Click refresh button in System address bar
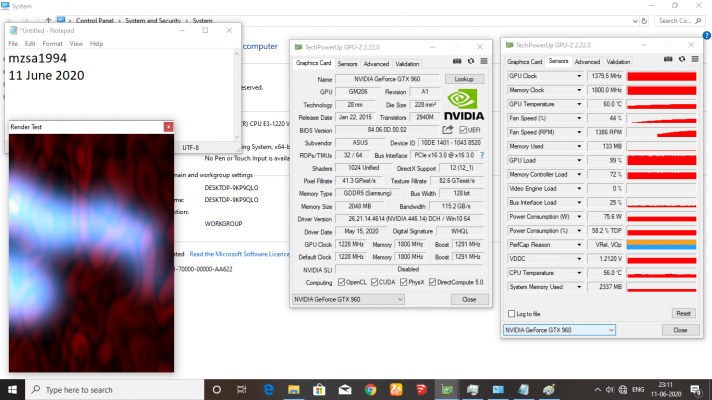 [644, 21]
